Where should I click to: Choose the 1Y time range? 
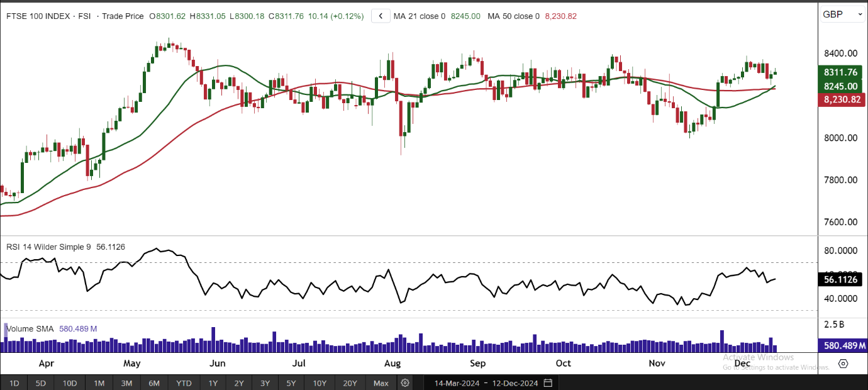[x=213, y=383]
